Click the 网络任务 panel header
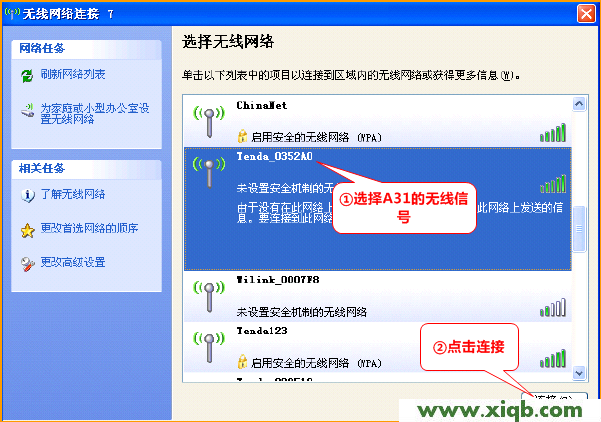The image size is (601, 422). click(x=86, y=49)
